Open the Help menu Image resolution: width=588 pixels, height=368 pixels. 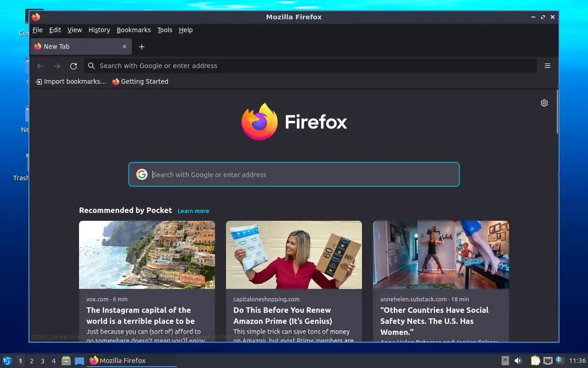click(x=186, y=30)
